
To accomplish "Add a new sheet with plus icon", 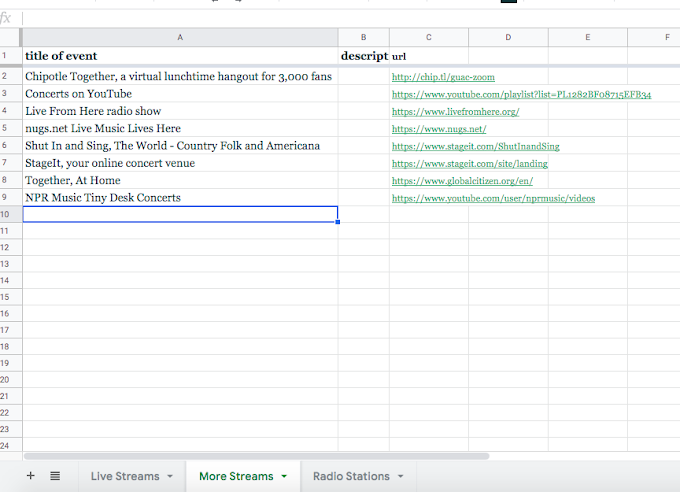I will (30, 476).
